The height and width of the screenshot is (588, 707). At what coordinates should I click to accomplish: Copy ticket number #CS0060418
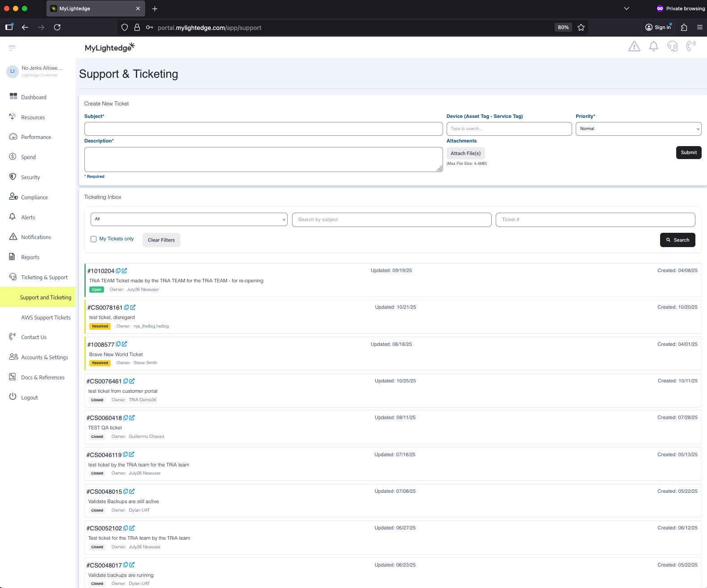[x=126, y=418]
